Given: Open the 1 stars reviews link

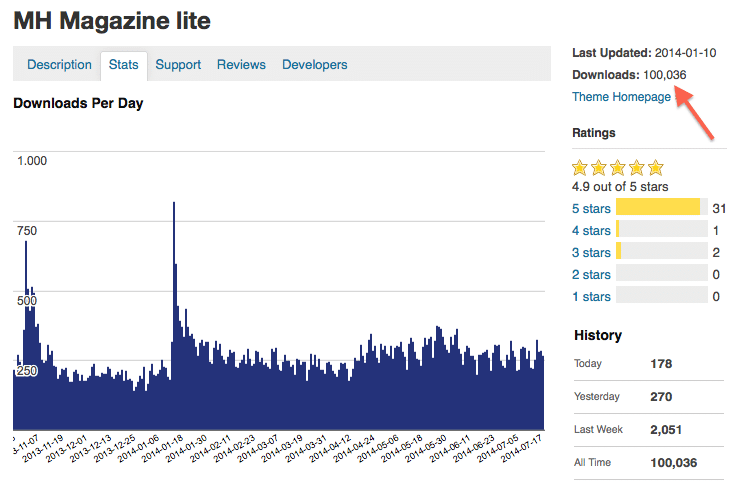Looking at the screenshot, I should (x=591, y=297).
